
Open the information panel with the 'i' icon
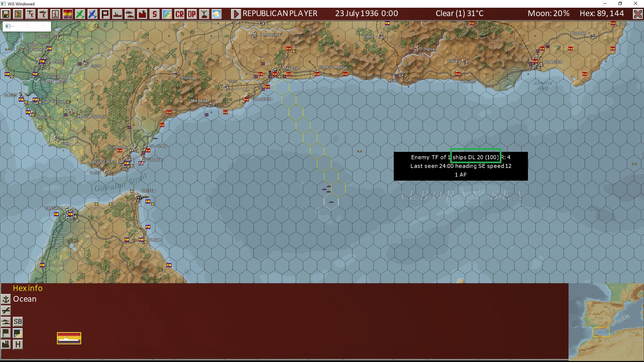(x=54, y=14)
